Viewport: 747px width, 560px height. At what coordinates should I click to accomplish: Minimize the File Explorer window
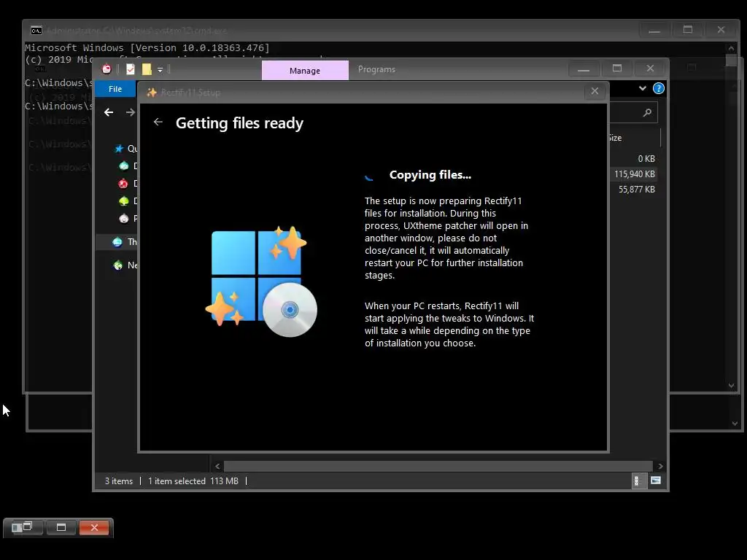(584, 69)
